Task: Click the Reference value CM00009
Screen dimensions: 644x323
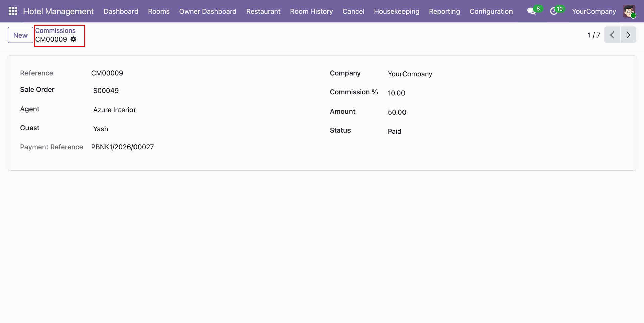Action: pyautogui.click(x=107, y=73)
